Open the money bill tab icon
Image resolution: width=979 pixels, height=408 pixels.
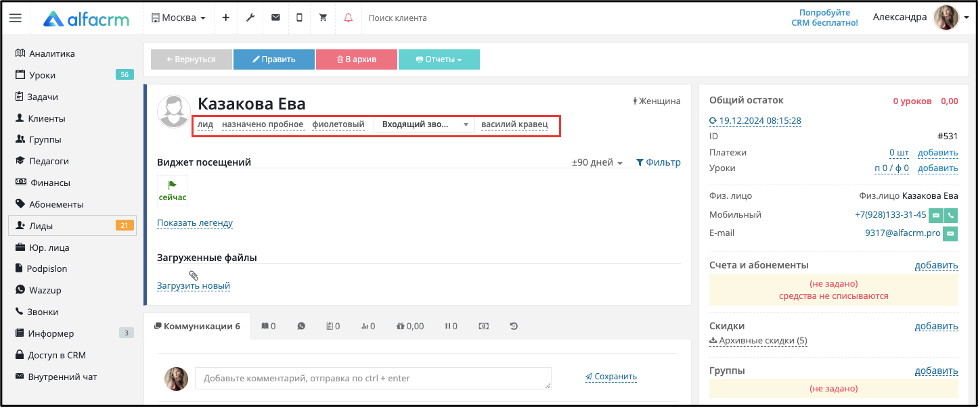pos(484,326)
